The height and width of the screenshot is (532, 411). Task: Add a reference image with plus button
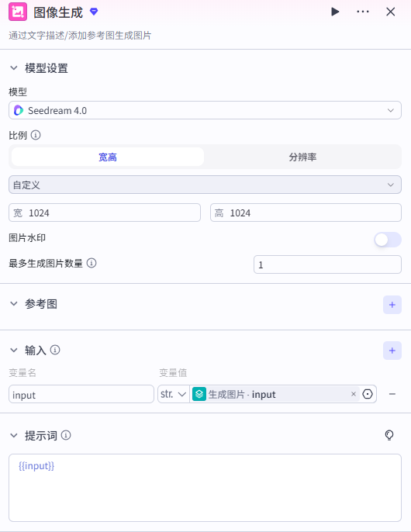pos(392,305)
